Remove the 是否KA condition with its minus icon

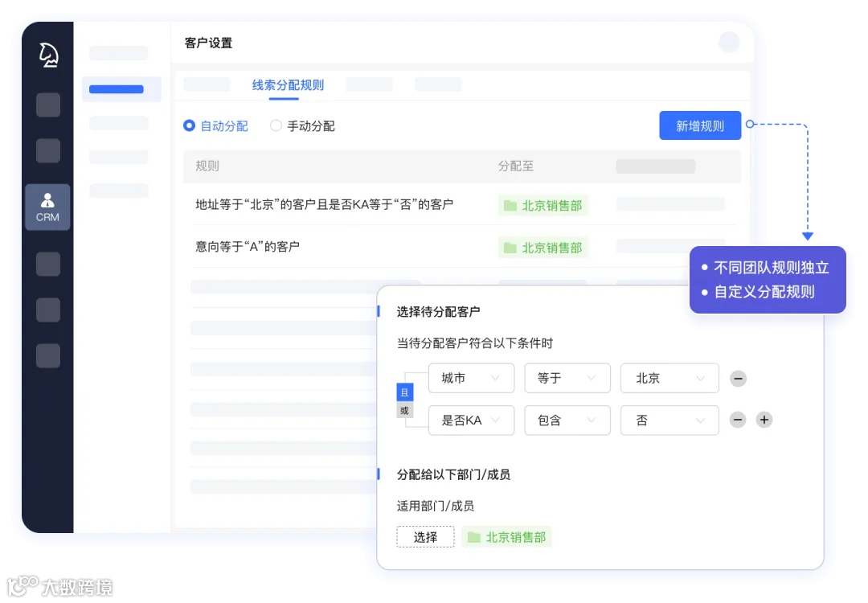tap(738, 420)
